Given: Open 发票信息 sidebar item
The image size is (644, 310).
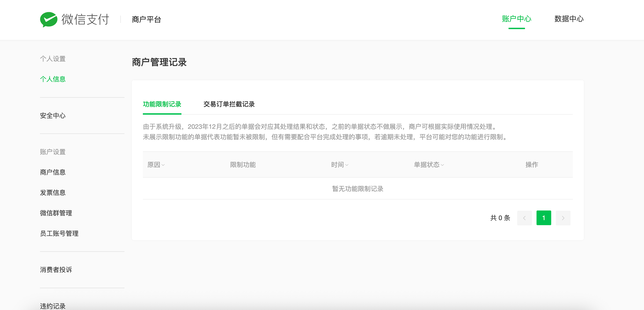Looking at the screenshot, I should [53, 193].
